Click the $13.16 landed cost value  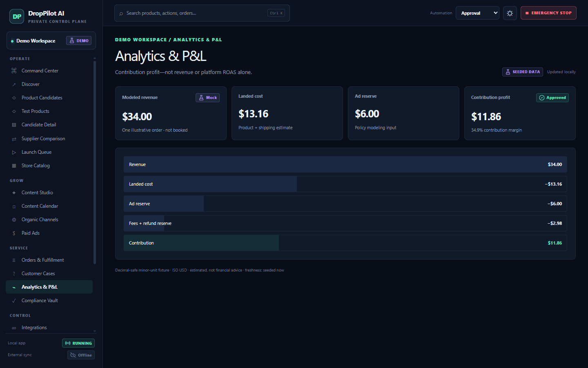point(254,114)
